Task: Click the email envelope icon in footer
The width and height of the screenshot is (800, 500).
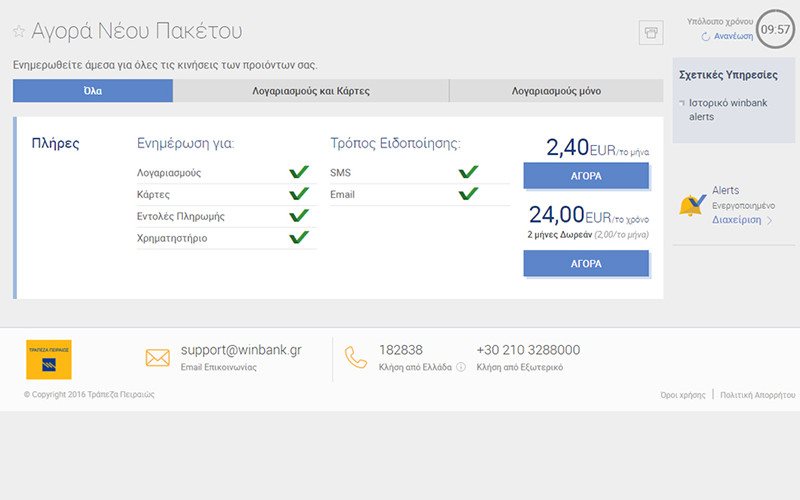Action: 158,358
